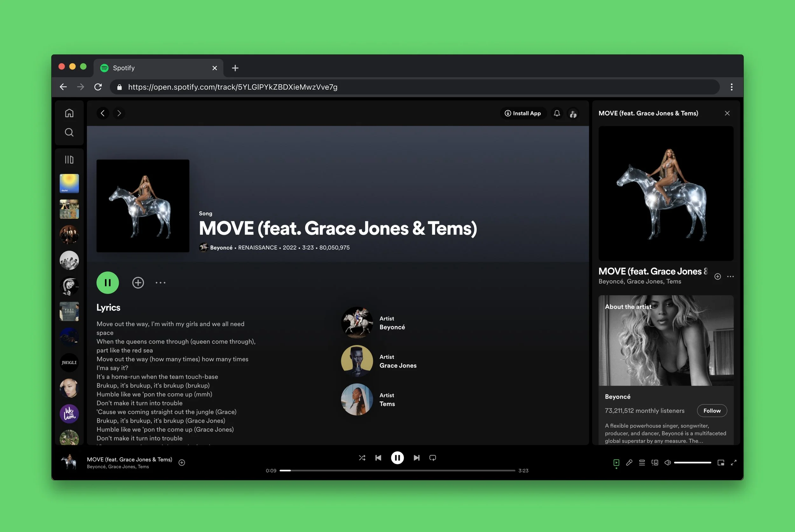Toggle repeat mode
Viewport: 795px width, 532px height.
pos(433,458)
